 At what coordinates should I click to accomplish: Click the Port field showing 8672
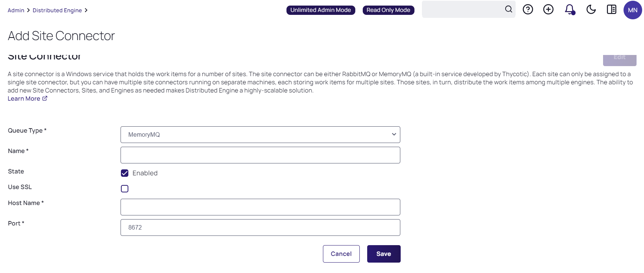260,227
